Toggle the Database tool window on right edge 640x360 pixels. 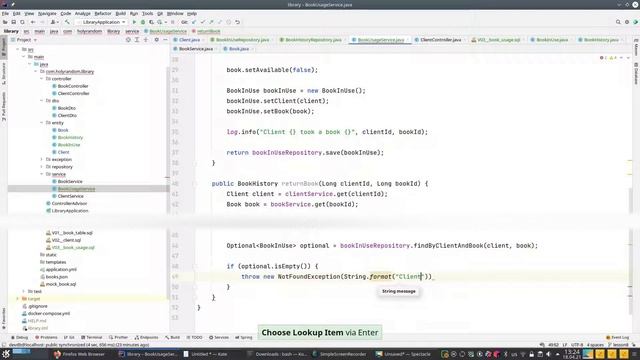(636, 73)
